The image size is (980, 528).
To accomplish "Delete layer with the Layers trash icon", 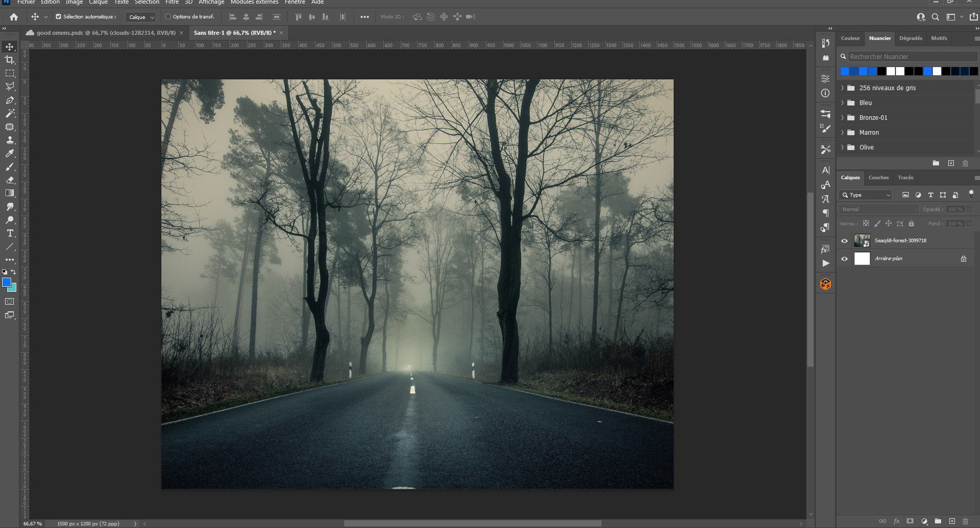I will pos(965,521).
